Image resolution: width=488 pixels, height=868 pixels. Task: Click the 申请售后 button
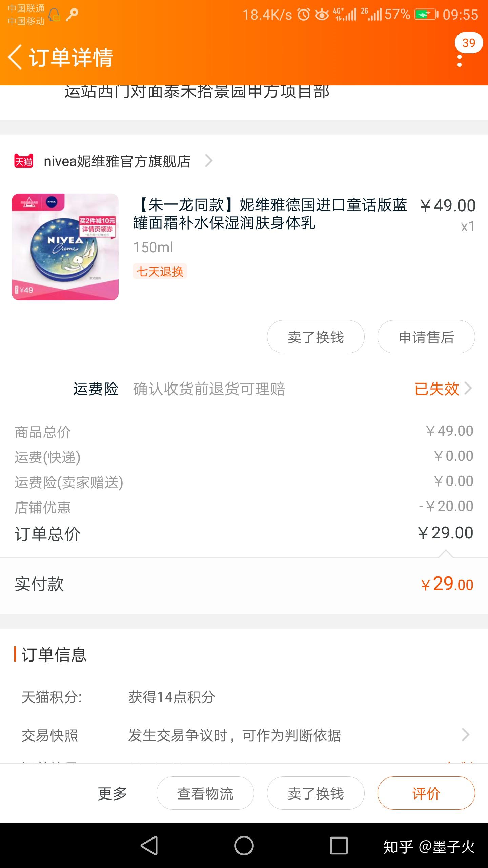(x=426, y=337)
